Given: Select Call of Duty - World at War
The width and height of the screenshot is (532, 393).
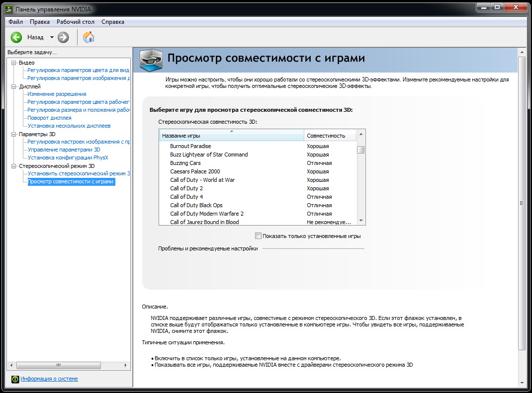Looking at the screenshot, I should pyautogui.click(x=258, y=180).
